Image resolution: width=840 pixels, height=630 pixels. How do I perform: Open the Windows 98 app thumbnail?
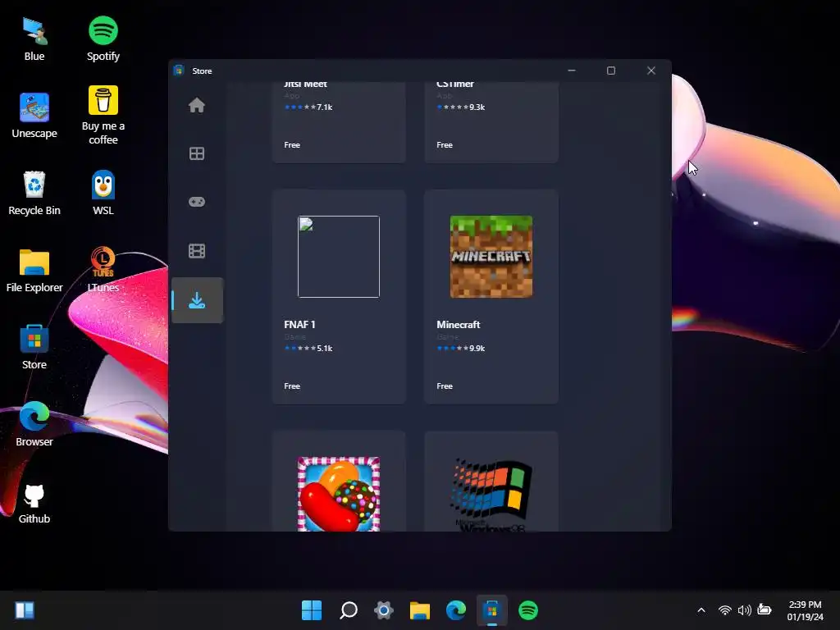coord(491,494)
